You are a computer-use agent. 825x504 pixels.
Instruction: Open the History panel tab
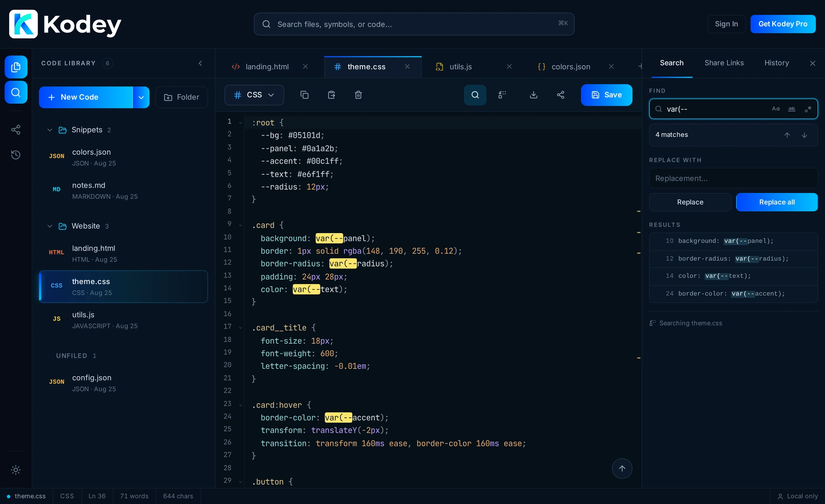pyautogui.click(x=776, y=63)
